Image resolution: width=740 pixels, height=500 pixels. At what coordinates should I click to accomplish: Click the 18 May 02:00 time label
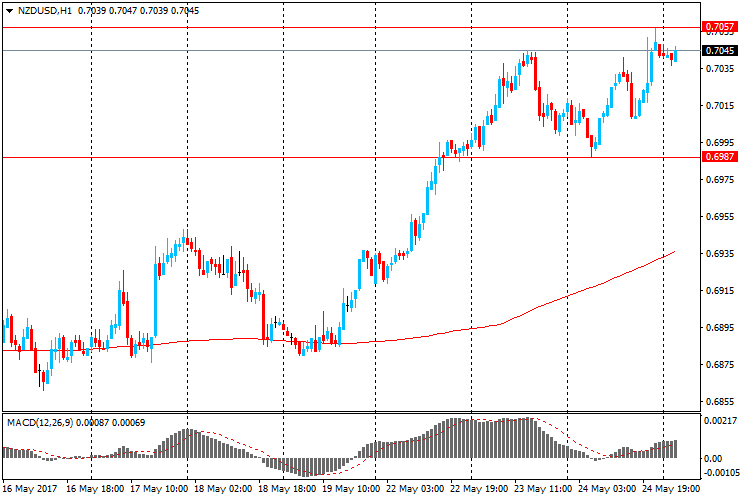223,489
